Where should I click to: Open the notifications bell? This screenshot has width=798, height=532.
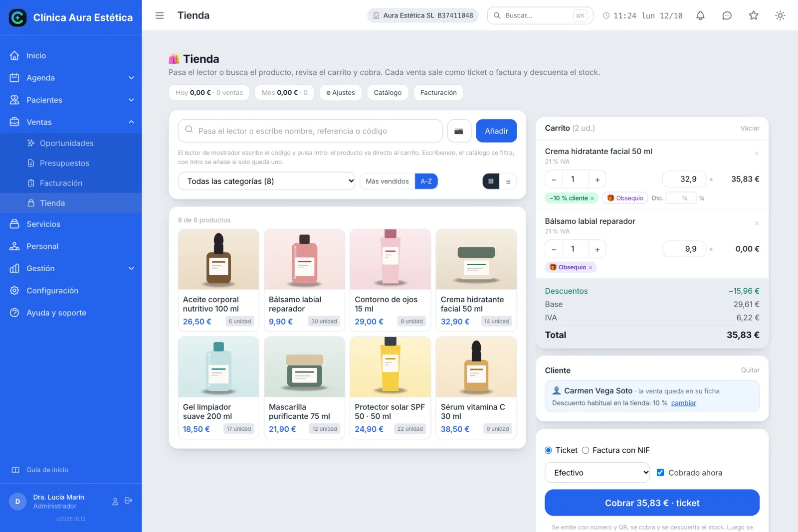(700, 15)
